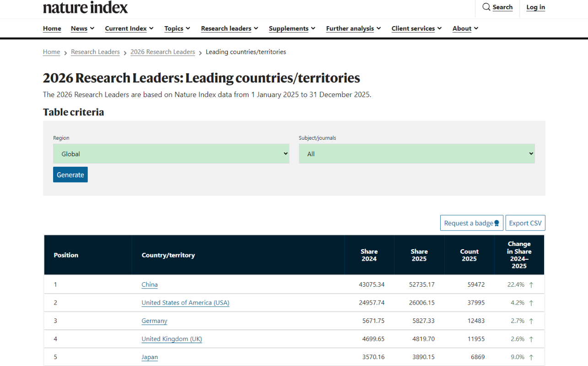Click UK's Count 2025 value 11955

click(476, 339)
